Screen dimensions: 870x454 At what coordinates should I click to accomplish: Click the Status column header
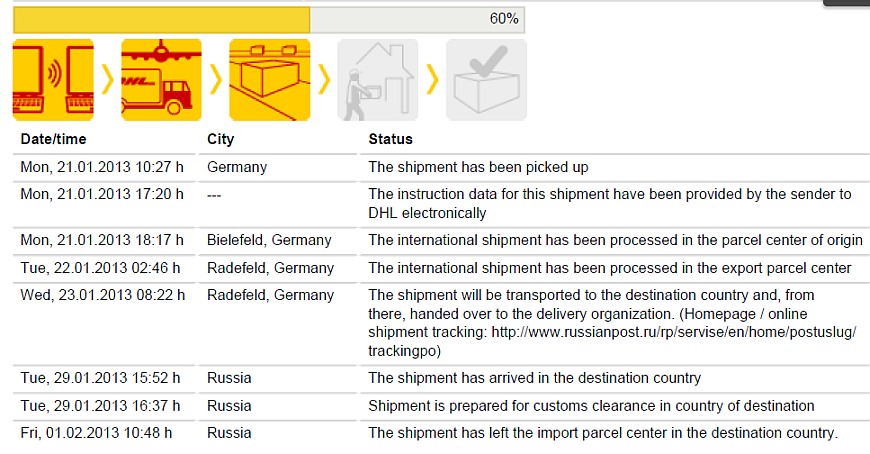[391, 139]
